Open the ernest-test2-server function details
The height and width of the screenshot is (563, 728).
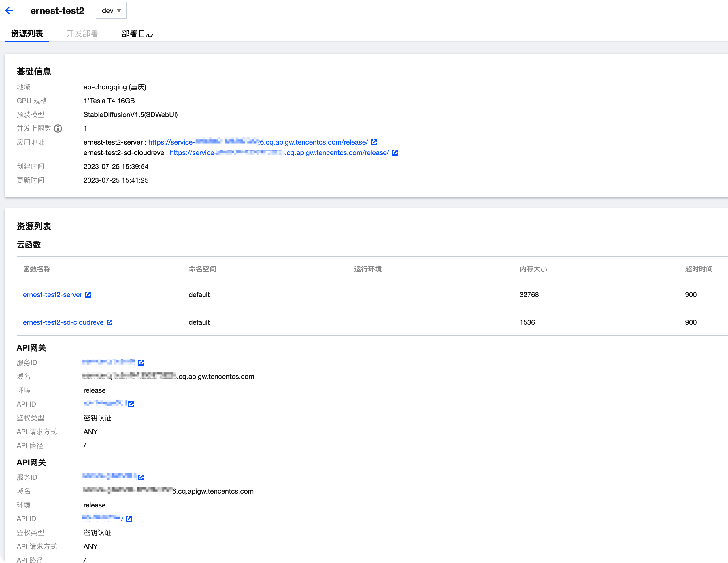coord(52,295)
